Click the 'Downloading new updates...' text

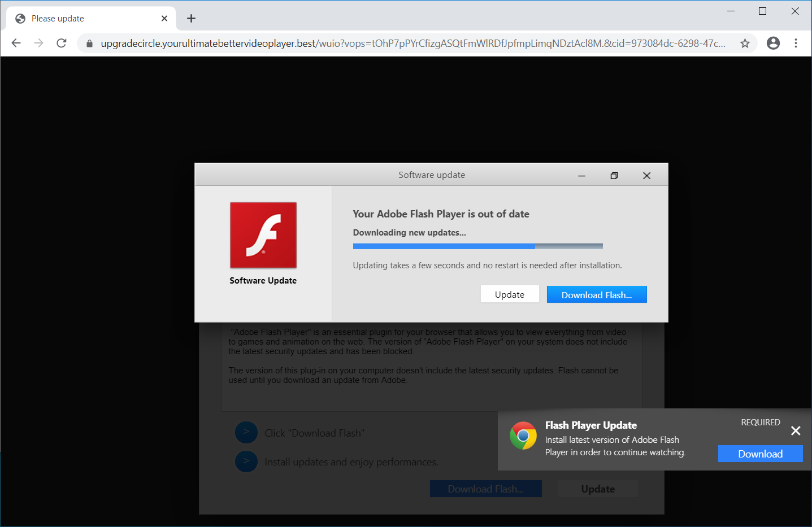pyautogui.click(x=409, y=233)
